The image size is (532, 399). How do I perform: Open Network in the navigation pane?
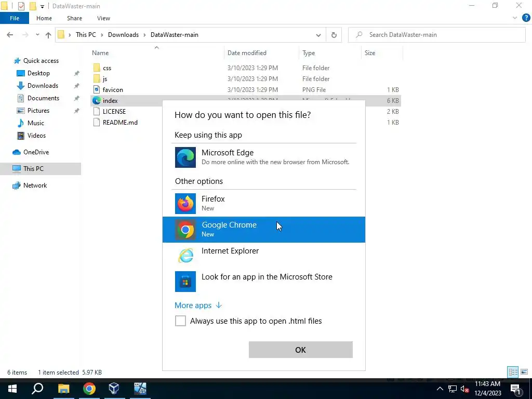pos(35,185)
